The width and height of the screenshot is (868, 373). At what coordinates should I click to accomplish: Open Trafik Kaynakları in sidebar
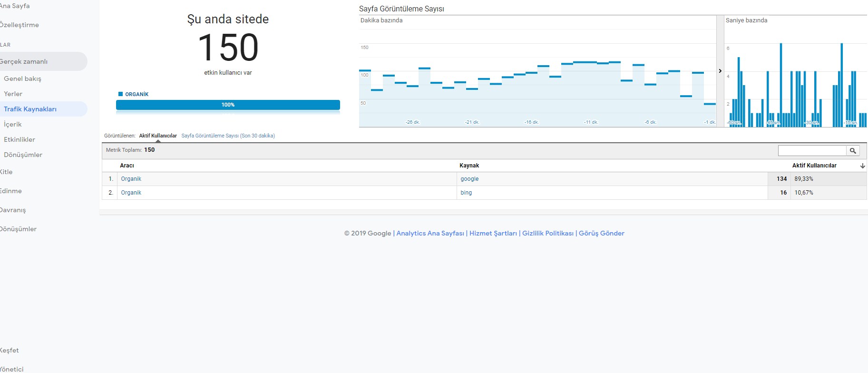(30, 109)
